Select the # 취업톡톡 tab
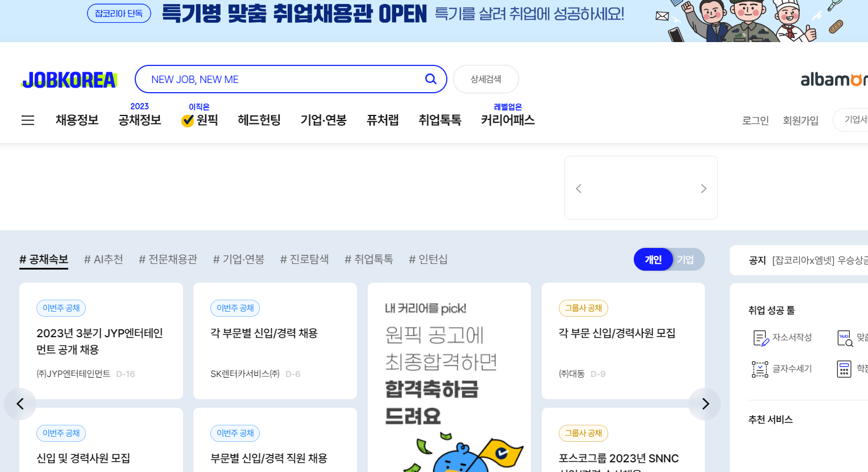The width and height of the screenshot is (868, 472). click(x=369, y=259)
